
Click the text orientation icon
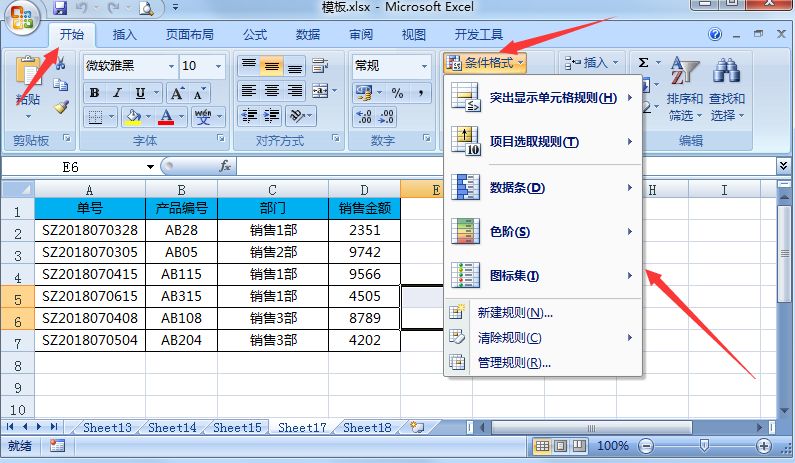click(297, 117)
